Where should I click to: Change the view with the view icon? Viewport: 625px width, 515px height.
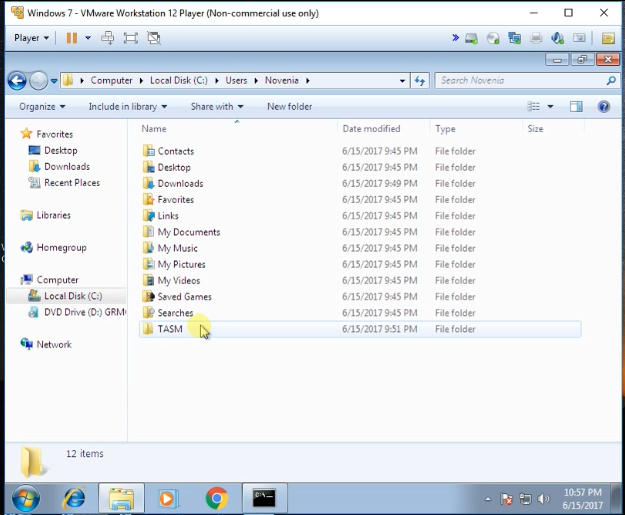click(533, 106)
